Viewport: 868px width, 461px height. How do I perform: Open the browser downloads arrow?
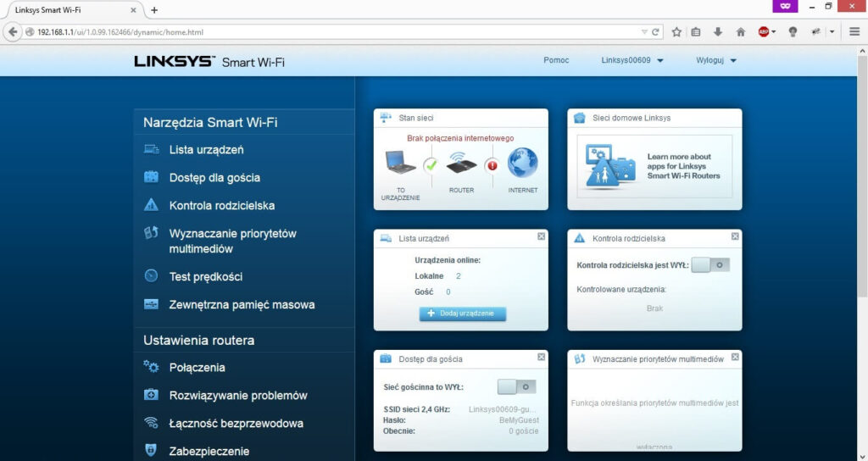pyautogui.click(x=718, y=32)
